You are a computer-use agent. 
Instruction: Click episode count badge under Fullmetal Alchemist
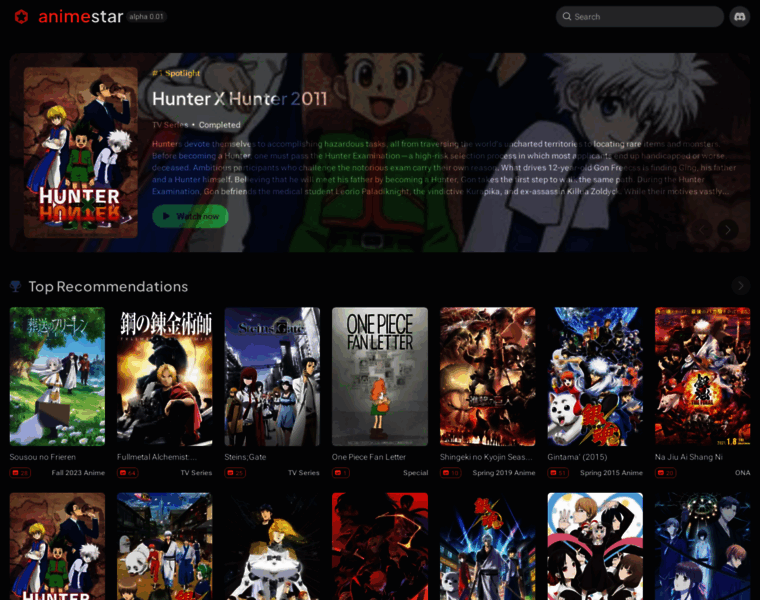128,473
